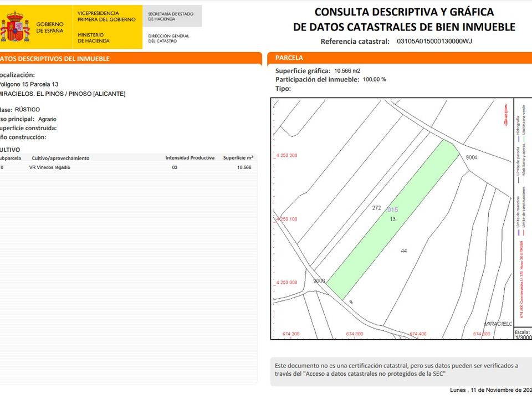This screenshot has height=399, width=532.
Task: Click the Cultivo/aprovechamiento column header
Action: click(60, 158)
